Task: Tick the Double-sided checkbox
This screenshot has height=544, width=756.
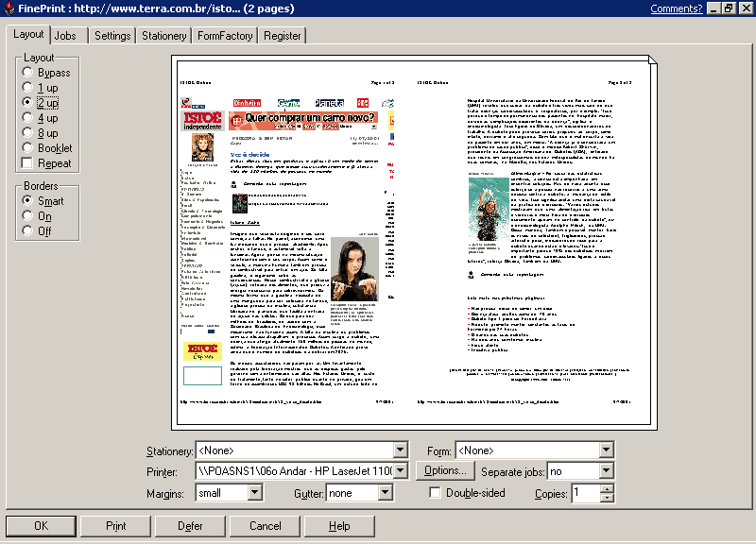Action: [435, 493]
